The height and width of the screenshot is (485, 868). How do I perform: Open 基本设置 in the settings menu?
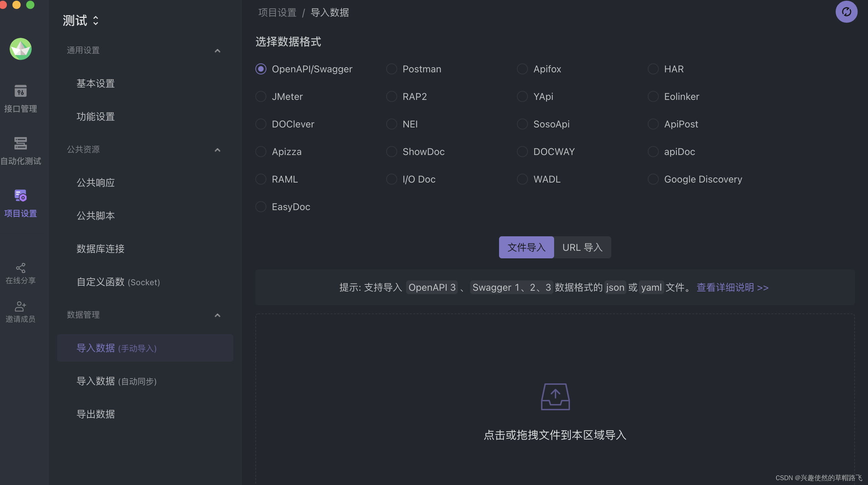(x=145, y=83)
